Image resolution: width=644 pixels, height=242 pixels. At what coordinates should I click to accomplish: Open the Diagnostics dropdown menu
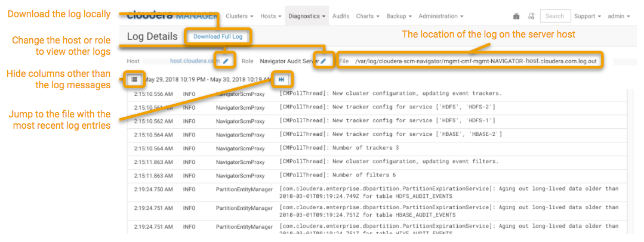[307, 16]
